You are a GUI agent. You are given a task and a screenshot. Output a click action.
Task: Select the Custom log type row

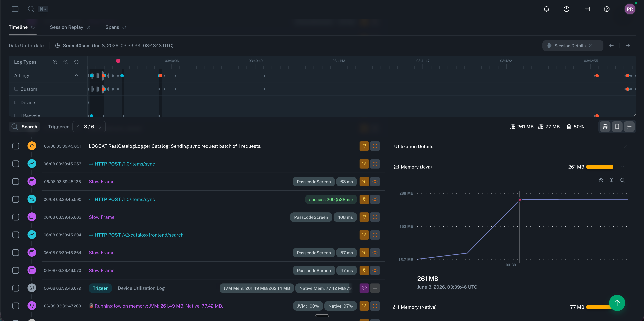pos(48,89)
